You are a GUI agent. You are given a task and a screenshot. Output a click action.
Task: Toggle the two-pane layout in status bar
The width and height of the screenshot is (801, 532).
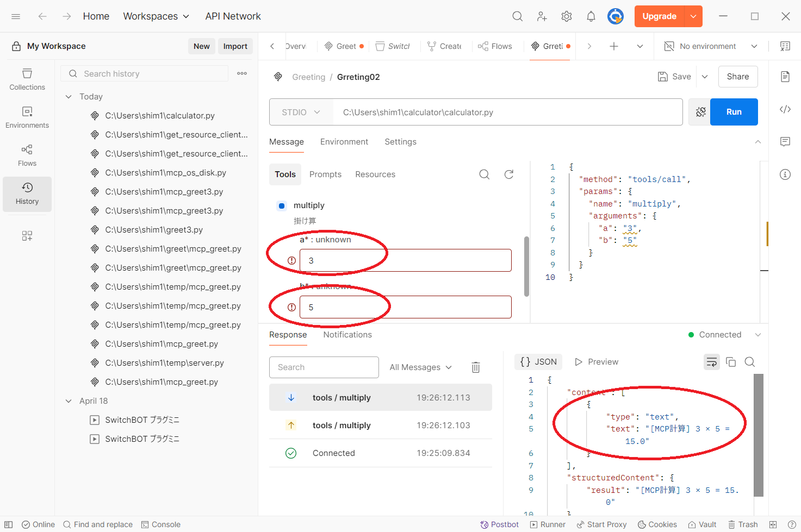tap(773, 524)
